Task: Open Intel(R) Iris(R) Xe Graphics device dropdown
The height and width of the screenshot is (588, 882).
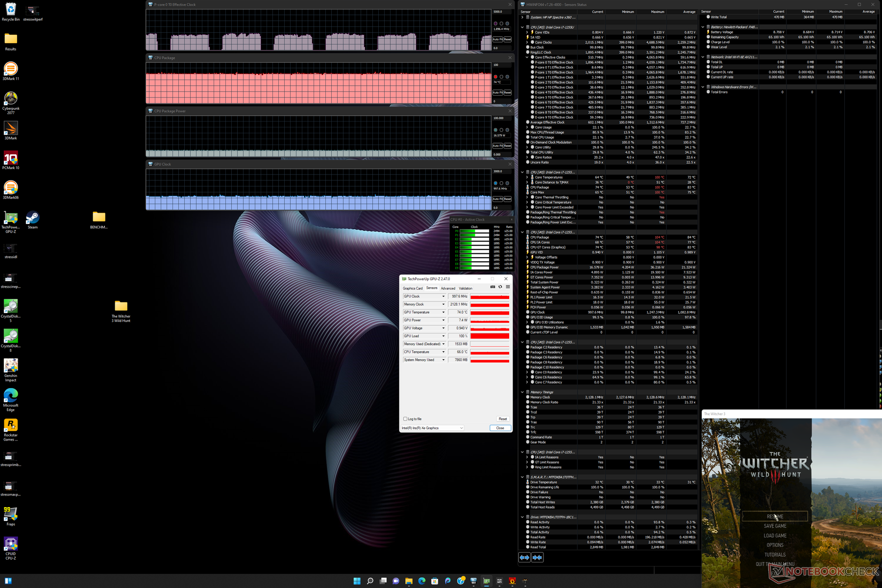Action: 432,428
